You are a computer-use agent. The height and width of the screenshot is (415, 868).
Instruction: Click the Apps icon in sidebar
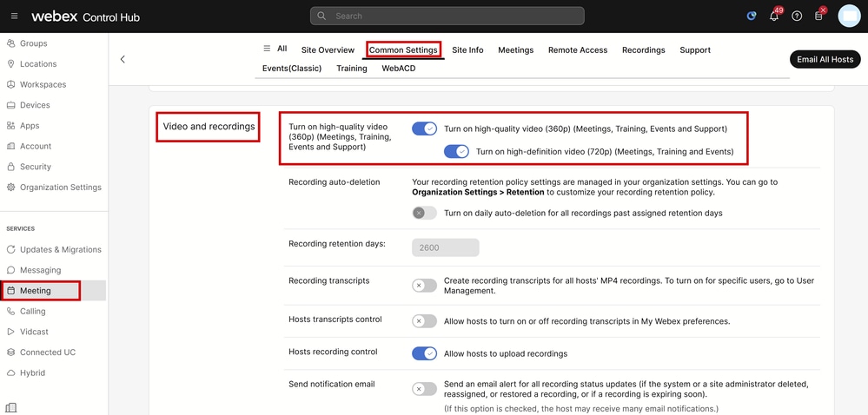click(x=10, y=126)
